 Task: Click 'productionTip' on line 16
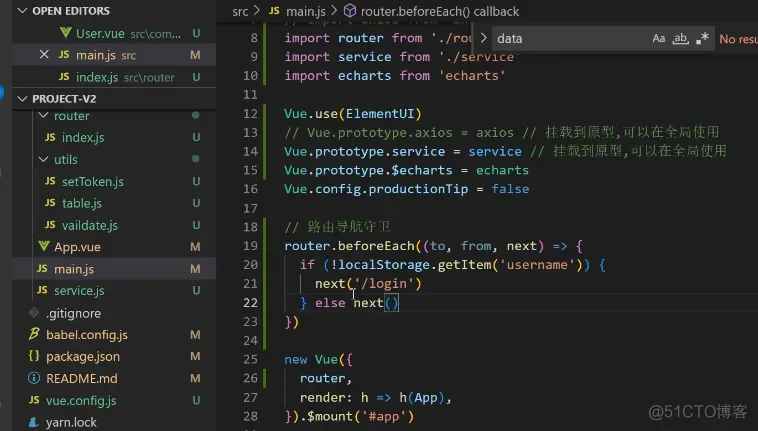418,189
